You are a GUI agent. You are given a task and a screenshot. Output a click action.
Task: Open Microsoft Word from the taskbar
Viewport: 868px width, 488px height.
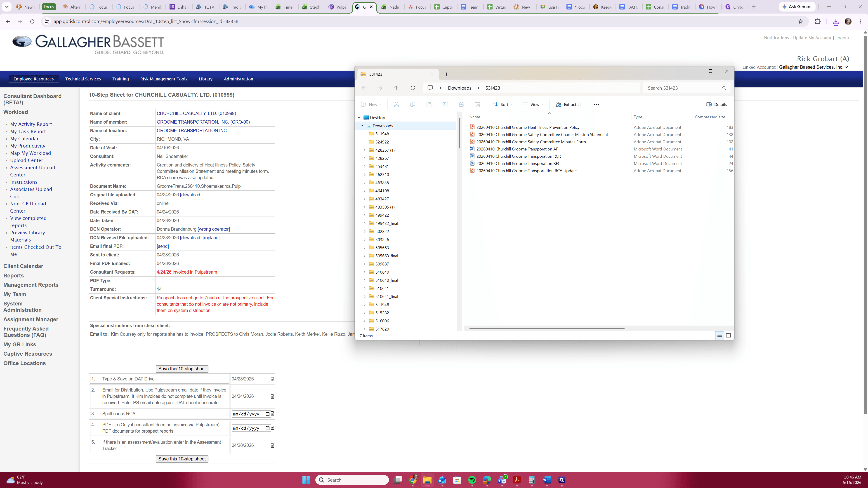(x=547, y=480)
